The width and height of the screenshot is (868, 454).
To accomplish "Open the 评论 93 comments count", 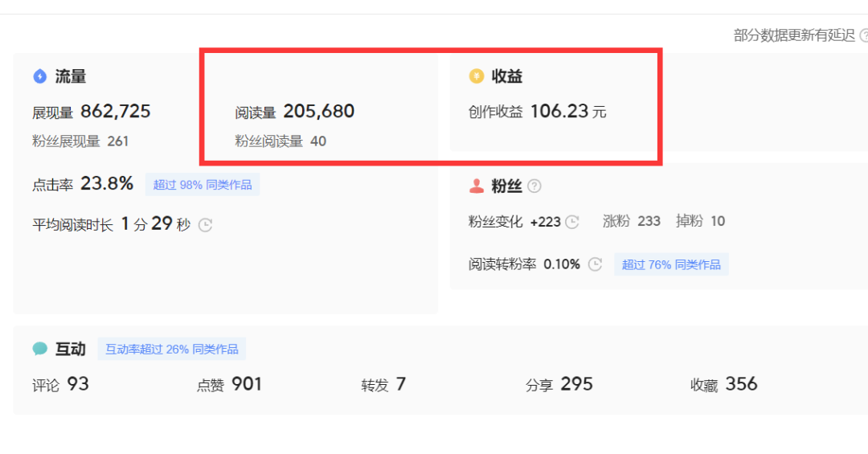I will click(77, 384).
